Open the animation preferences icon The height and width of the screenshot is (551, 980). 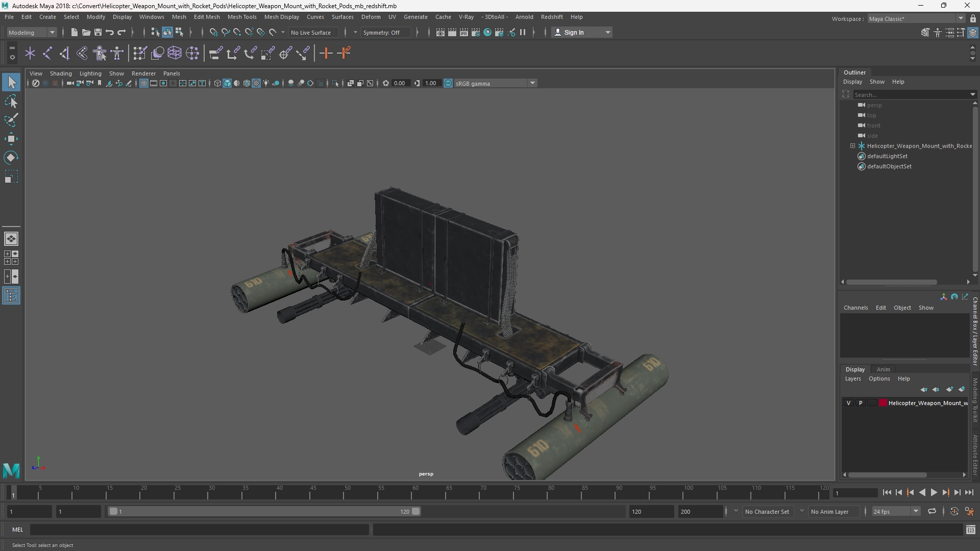tap(969, 511)
